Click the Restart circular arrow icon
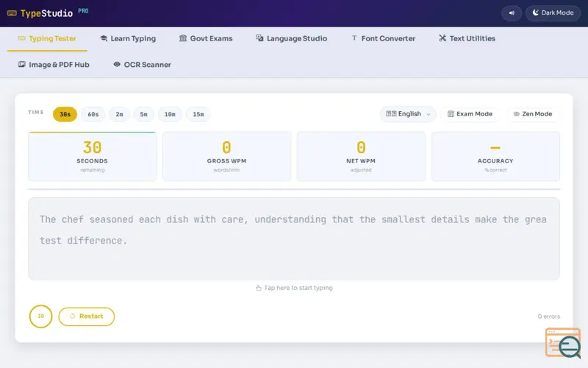This screenshot has height=368, width=588. (x=72, y=316)
